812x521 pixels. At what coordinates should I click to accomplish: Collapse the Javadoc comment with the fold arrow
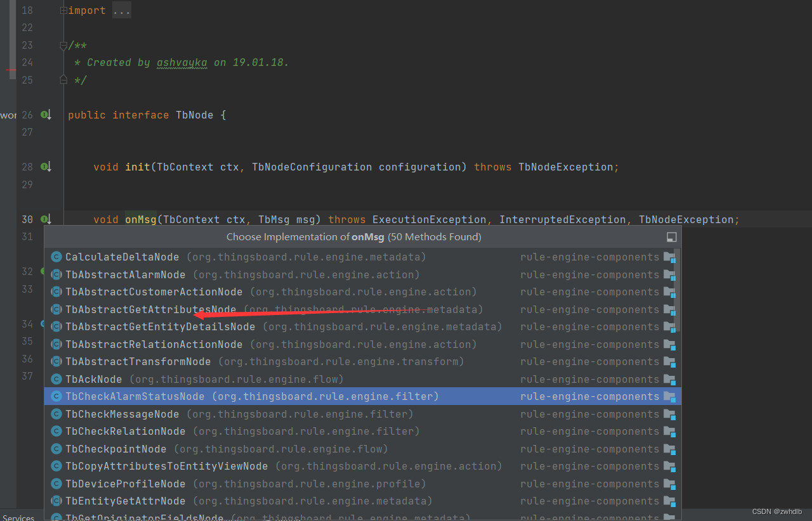pos(63,45)
